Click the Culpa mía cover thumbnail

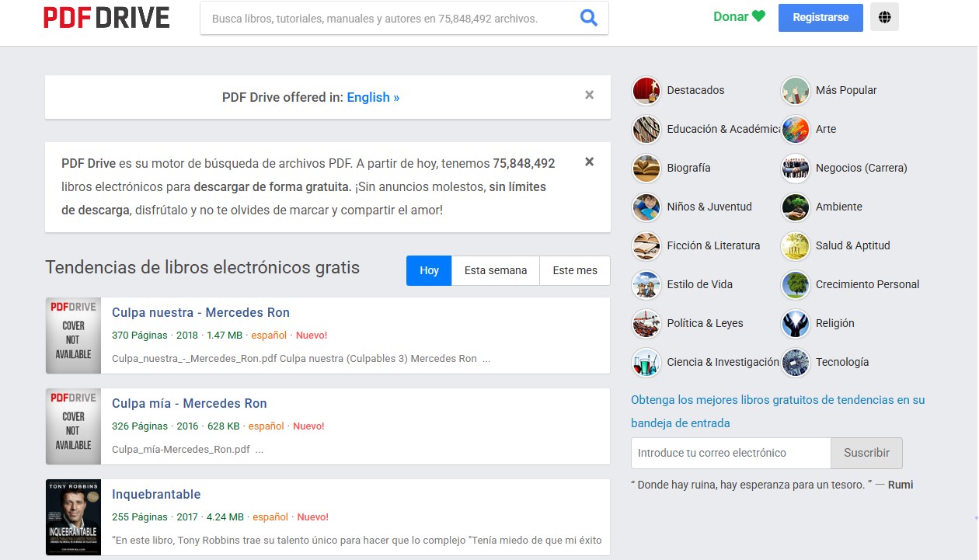pos(73,426)
